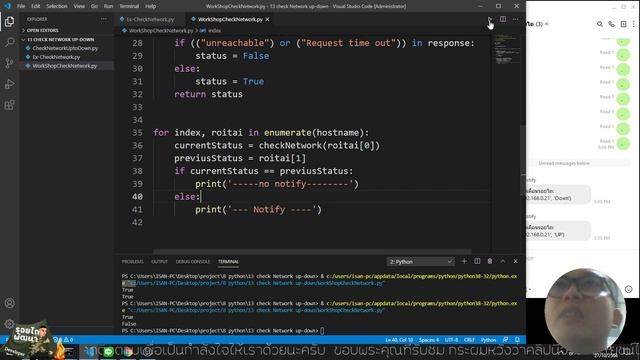Select the Terminal panel tab
The image size is (640, 360).
click(228, 262)
